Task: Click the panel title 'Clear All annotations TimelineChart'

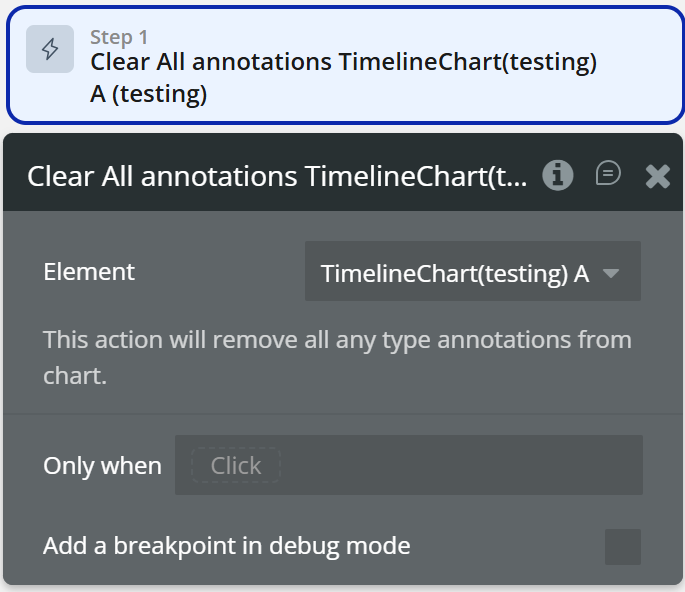Action: 277,177
